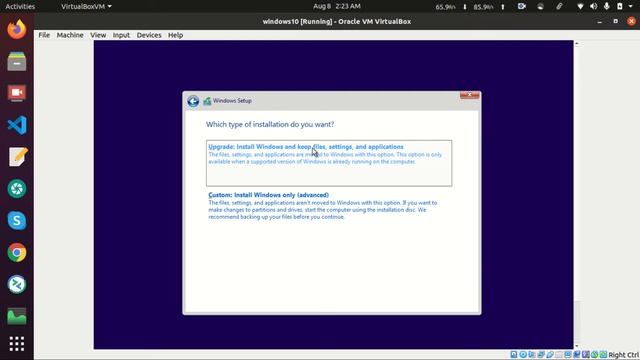The height and width of the screenshot is (360, 640).
Task: Close the Windows Setup dialog
Action: (x=469, y=95)
